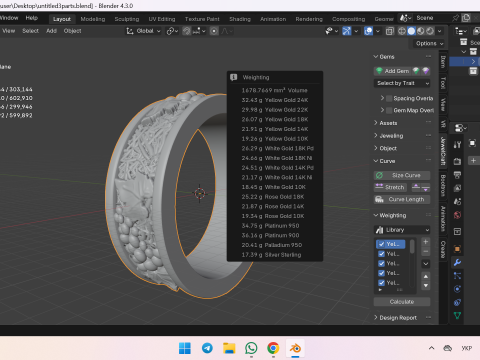Toggle X-ray mode in the viewport header
This screenshot has height=360, width=480.
pos(389,31)
